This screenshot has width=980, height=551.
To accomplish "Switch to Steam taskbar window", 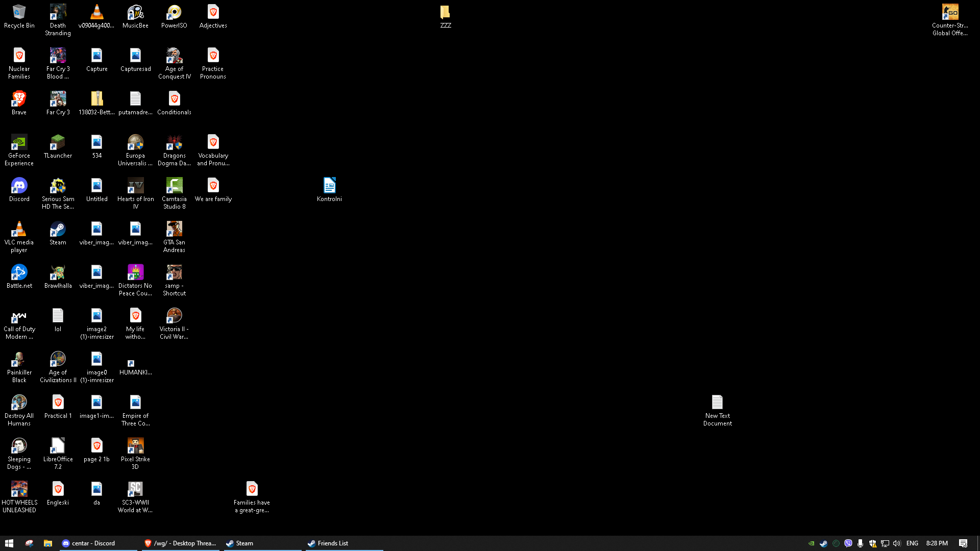I will click(x=262, y=543).
